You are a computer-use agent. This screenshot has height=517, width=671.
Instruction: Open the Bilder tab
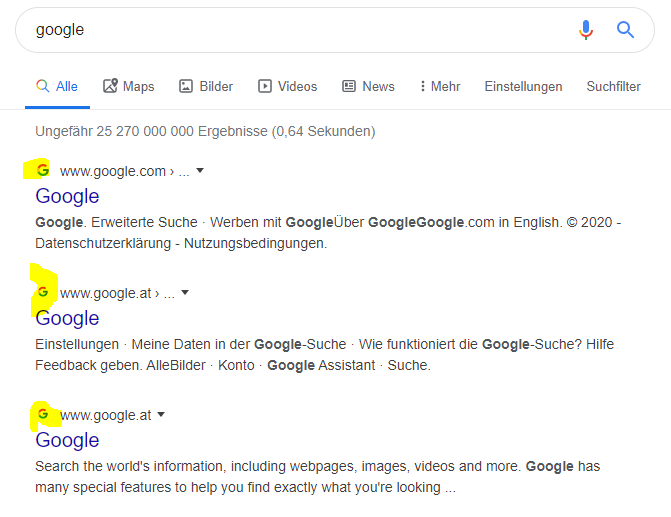pos(206,86)
